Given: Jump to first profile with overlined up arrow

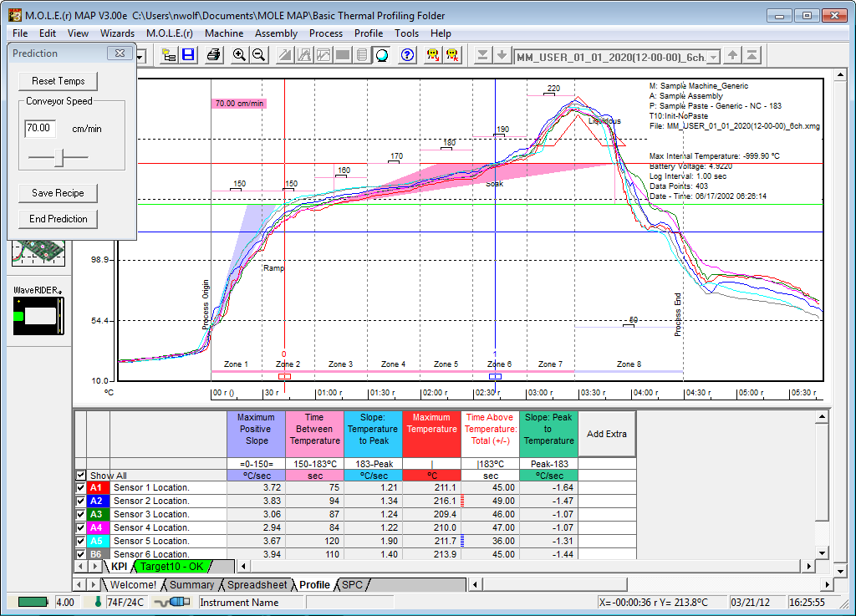Looking at the screenshot, I should point(752,55).
